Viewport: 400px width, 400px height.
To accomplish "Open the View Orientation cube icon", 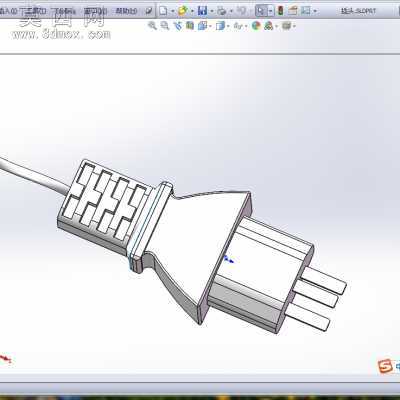I will pyautogui.click(x=202, y=26).
